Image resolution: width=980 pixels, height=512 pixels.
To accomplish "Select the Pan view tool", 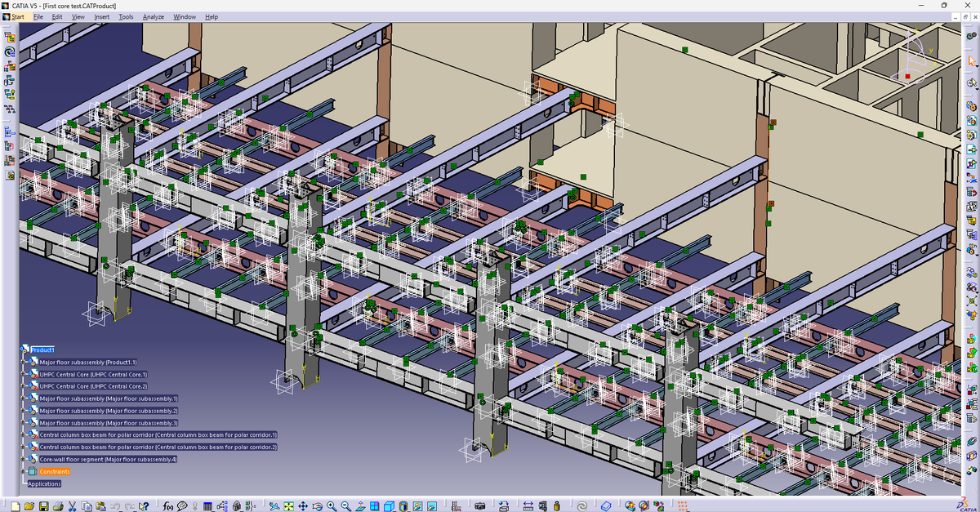I will [x=303, y=505].
